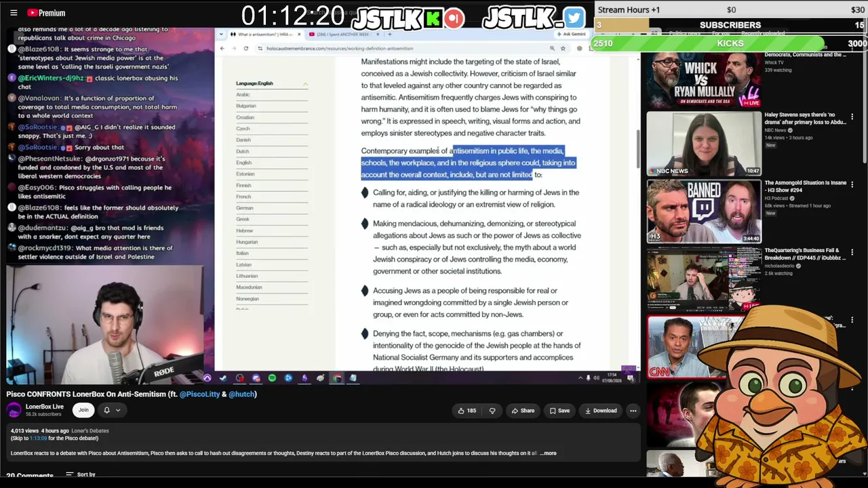
Task: Click the zoom magnifier icon in address bar
Action: coord(552,49)
